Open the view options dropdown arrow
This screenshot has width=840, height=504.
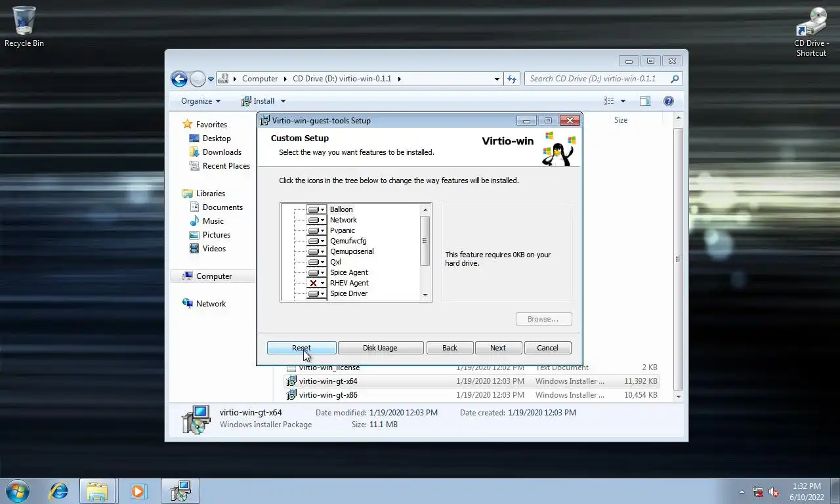pos(623,101)
